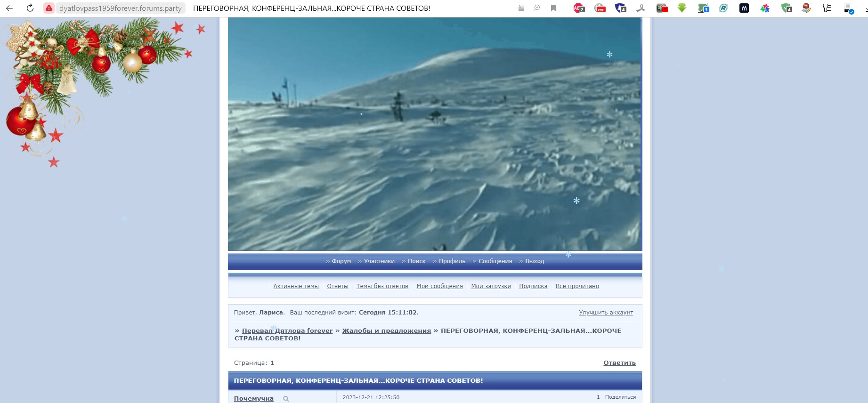This screenshot has width=868, height=403.
Task: Open the blue shield extension with tree
Action: pyautogui.click(x=621, y=8)
